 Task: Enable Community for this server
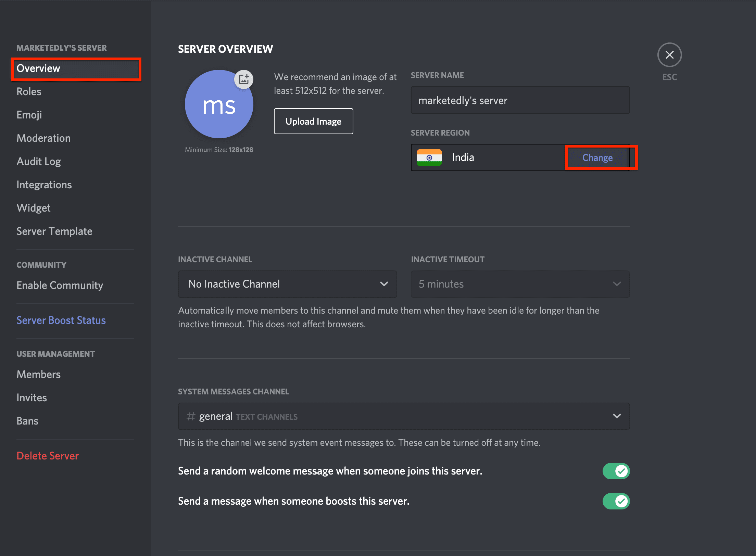click(x=59, y=285)
